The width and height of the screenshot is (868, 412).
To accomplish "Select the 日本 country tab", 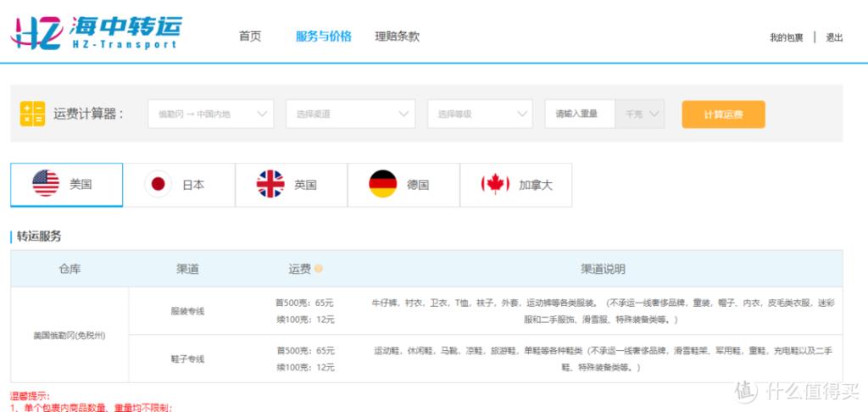I will coord(180,185).
